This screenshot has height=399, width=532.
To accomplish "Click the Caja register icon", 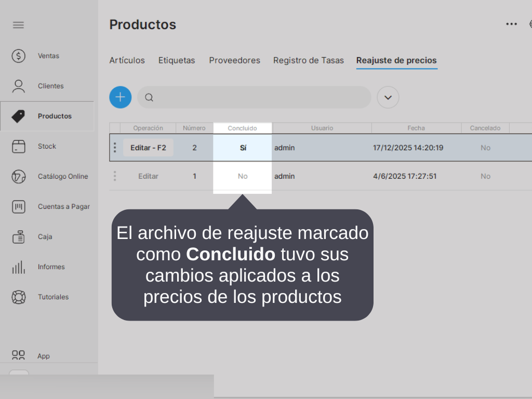I will pyautogui.click(x=18, y=237).
